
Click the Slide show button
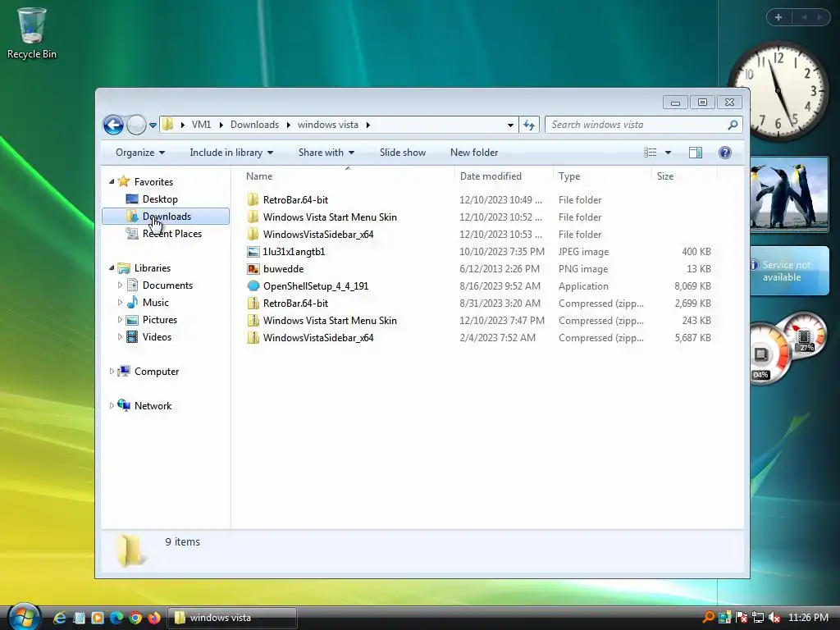pyautogui.click(x=402, y=153)
